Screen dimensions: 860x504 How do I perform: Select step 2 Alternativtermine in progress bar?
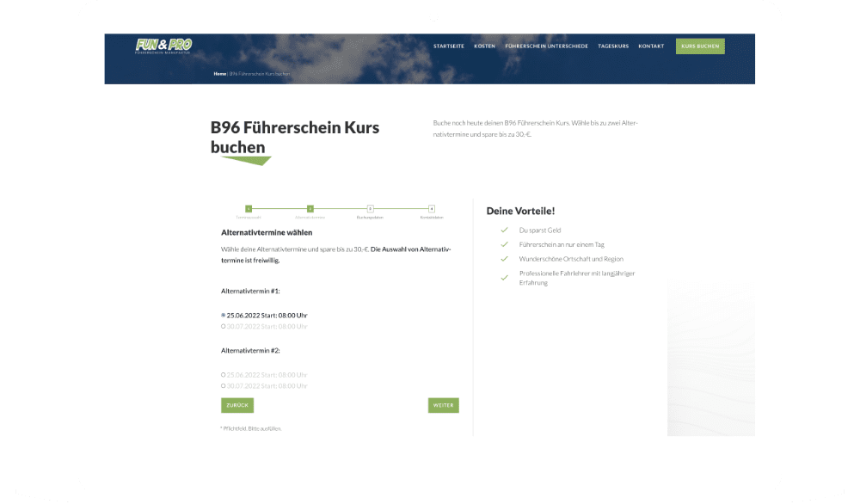coord(310,208)
